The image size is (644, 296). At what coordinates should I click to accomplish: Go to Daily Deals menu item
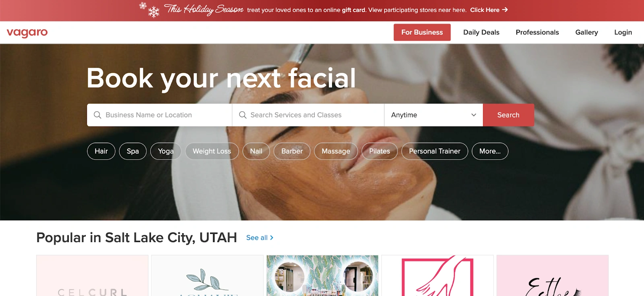click(x=481, y=33)
